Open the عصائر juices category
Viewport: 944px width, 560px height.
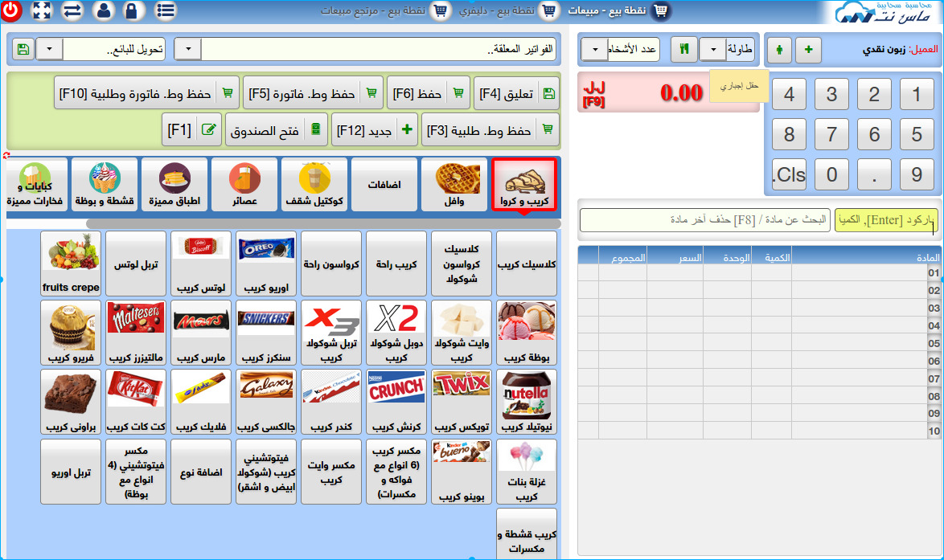tap(244, 185)
